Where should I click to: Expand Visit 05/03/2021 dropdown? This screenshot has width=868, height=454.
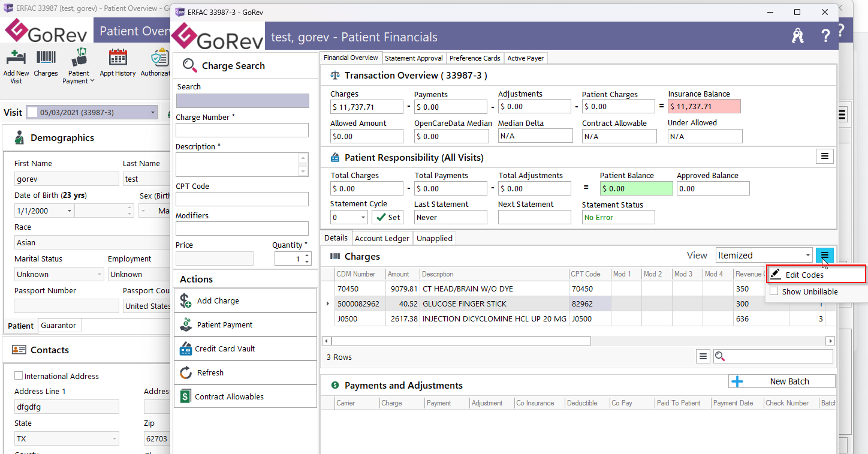153,113
